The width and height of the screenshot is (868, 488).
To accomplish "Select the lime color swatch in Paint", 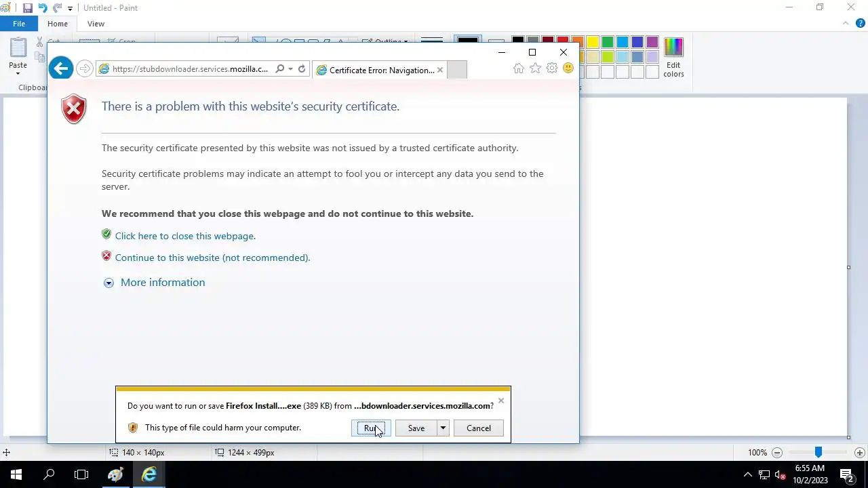I will pos(608,57).
